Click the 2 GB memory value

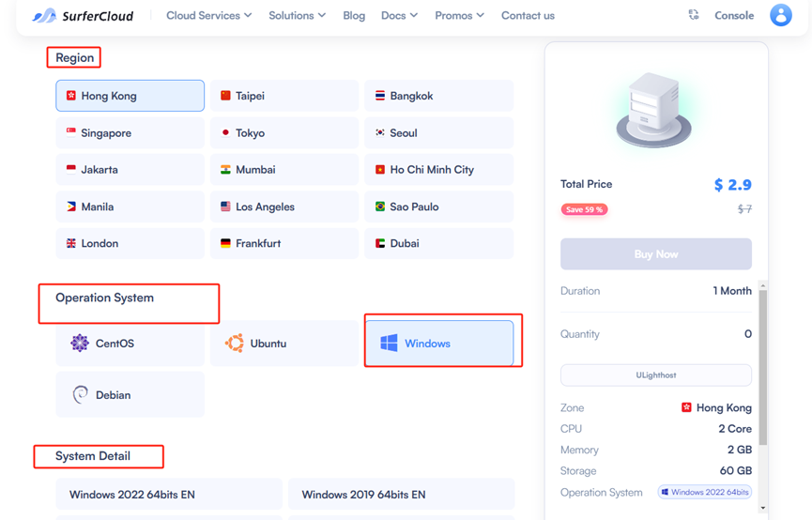[740, 450]
